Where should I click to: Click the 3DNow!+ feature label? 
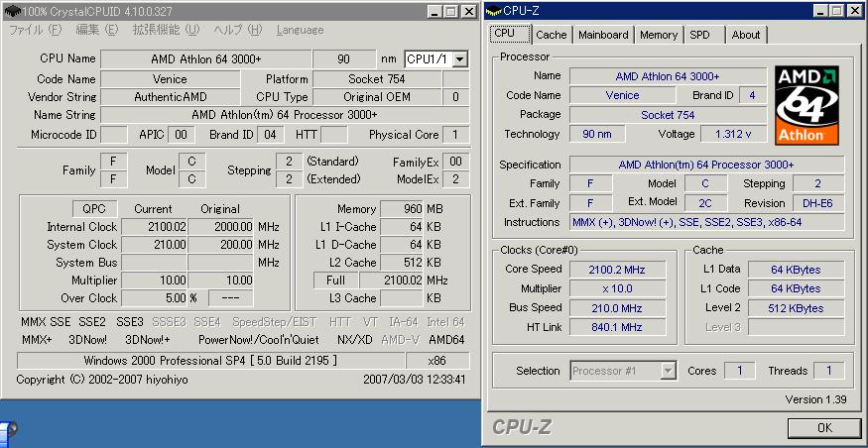coord(148,340)
